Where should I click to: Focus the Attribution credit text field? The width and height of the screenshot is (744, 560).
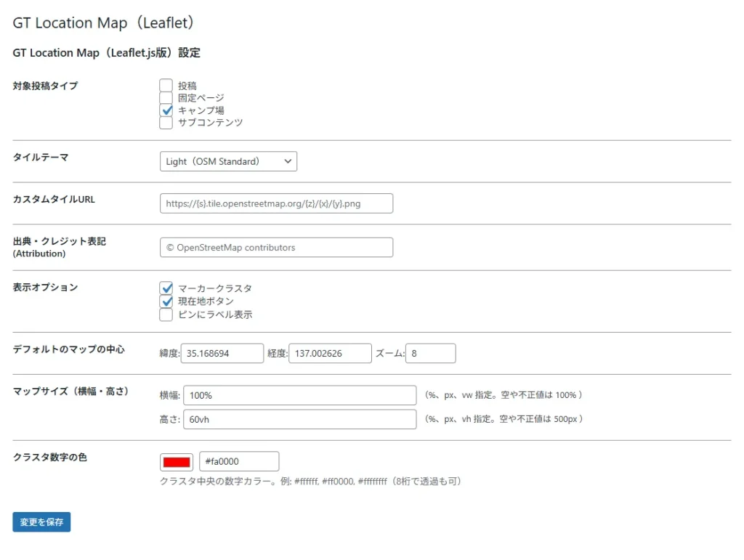pos(276,248)
